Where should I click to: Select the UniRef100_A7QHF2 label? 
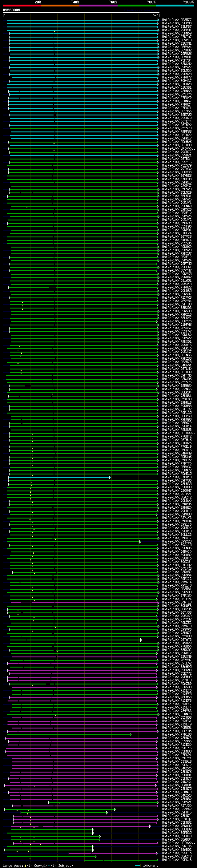click(177, 436)
